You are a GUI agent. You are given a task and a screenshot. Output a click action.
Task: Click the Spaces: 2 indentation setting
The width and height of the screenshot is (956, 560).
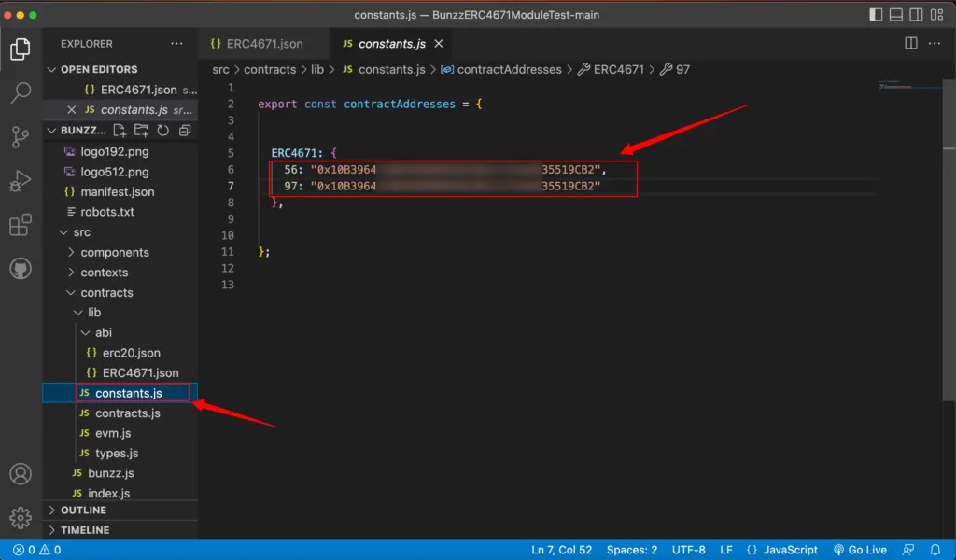tap(632, 550)
